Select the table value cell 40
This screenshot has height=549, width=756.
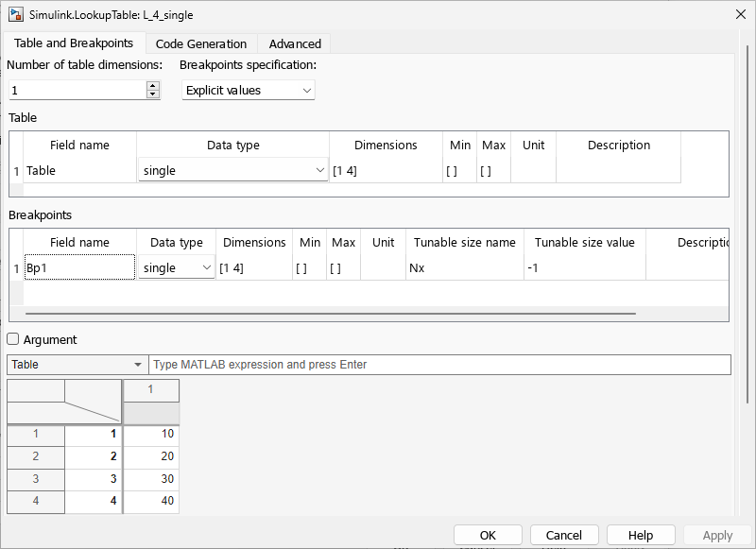click(151, 501)
